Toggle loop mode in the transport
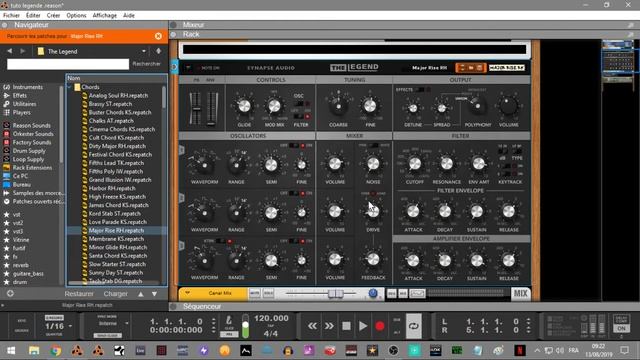Viewport: 640px width, 360px height. pyautogui.click(x=413, y=326)
